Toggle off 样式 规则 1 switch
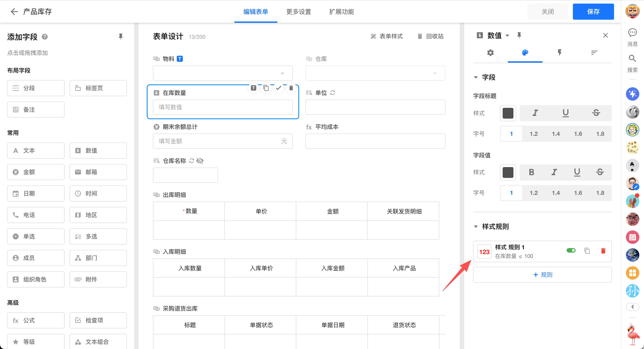Viewport: 644px width, 349px height. pos(571,250)
